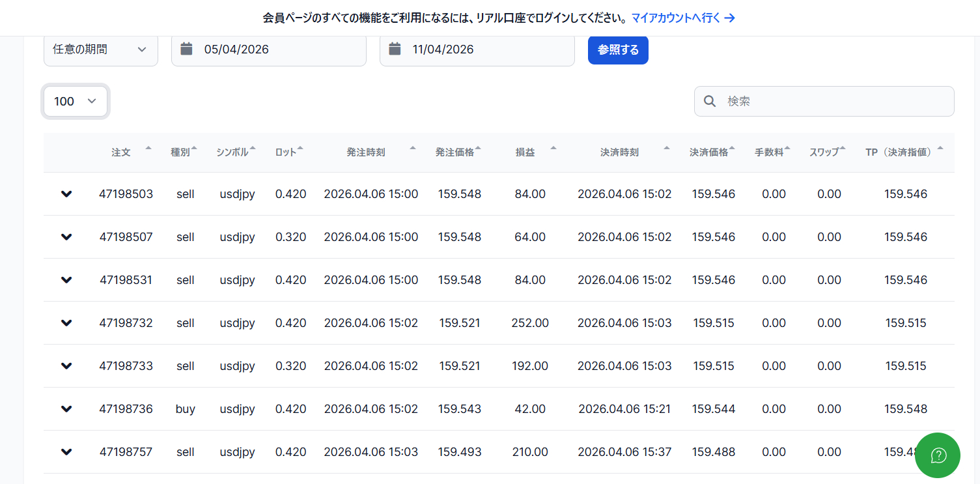980x484 pixels.
Task: Open the 100 rows-per-page dropdown
Action: [x=76, y=102]
